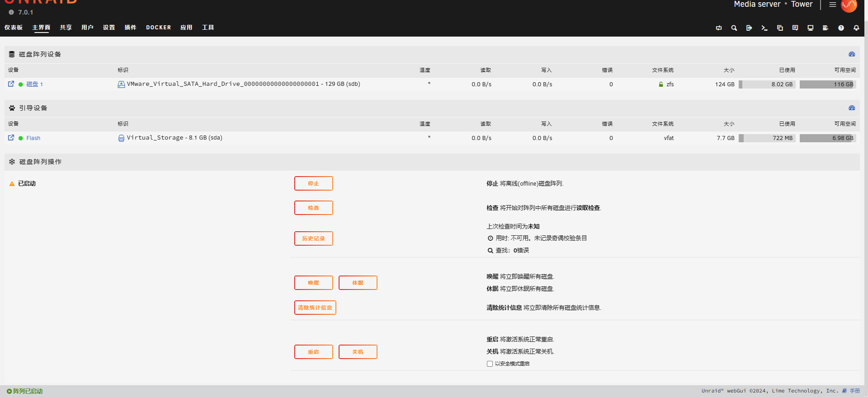Click the UI mode switch arrows icon

point(719,28)
